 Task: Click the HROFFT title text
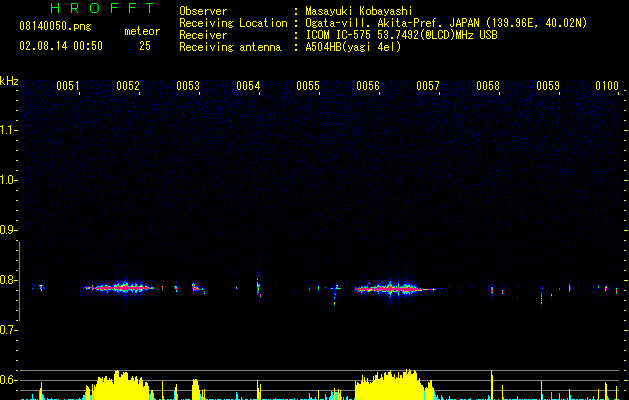click(x=103, y=8)
